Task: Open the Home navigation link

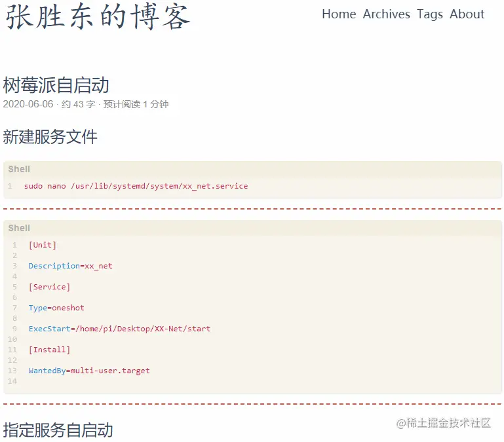Action: [339, 14]
